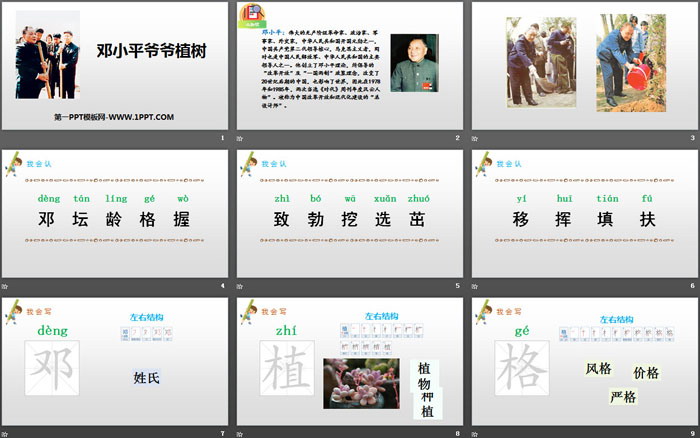The image size is (700, 438).
Task: Click slide number 4 label below 邓 坛 龄 slide
Action: click(x=222, y=286)
